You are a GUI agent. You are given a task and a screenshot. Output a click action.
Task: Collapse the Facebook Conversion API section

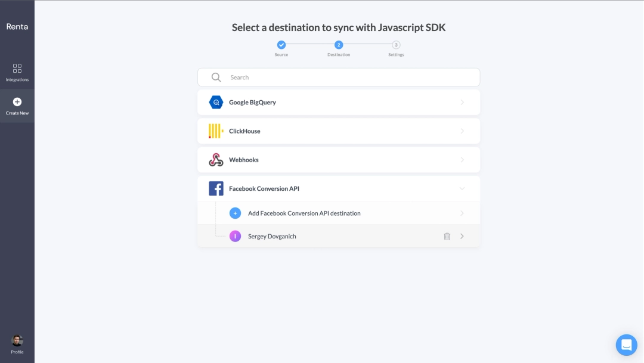click(x=462, y=188)
